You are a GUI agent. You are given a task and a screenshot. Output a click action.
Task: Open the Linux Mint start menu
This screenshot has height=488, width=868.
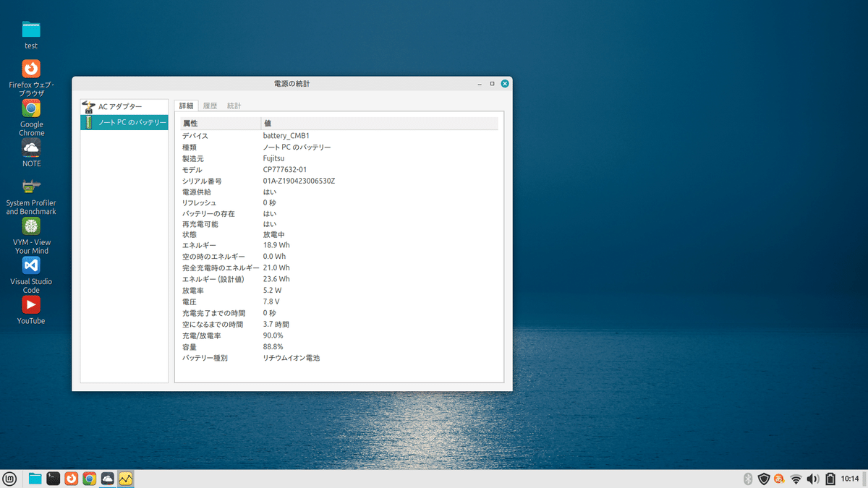coord(10,479)
